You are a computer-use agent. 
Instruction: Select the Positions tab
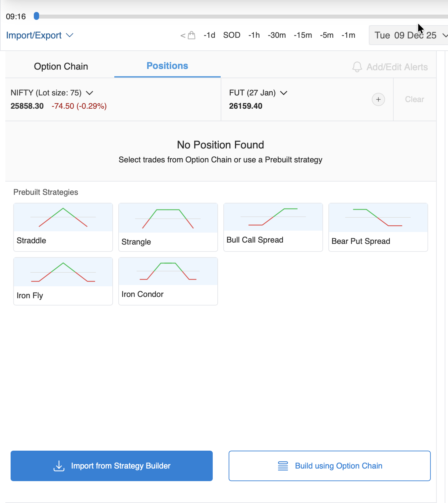tap(167, 66)
